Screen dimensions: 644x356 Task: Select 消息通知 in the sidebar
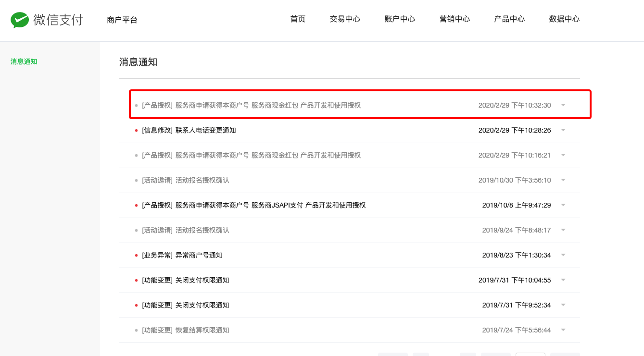(24, 61)
